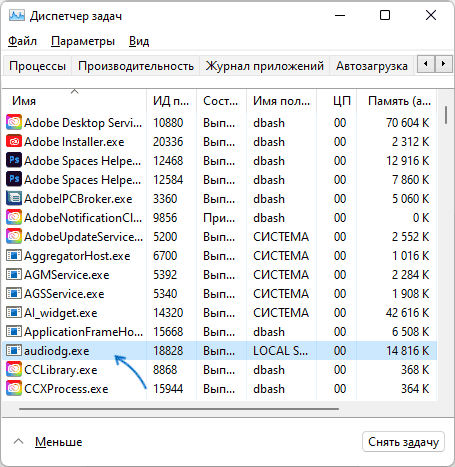This screenshot has height=467, width=455.
Task: Select the Adobe Installer.exe process name
Action: click(x=74, y=142)
